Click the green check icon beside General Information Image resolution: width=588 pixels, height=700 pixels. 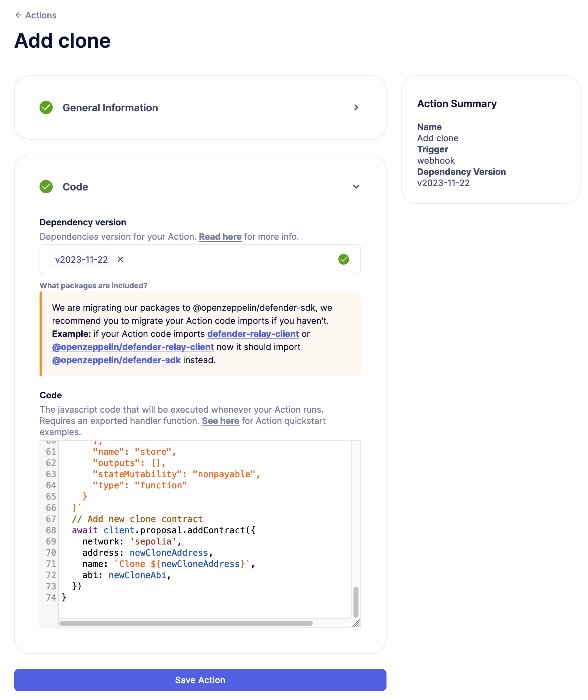tap(46, 108)
